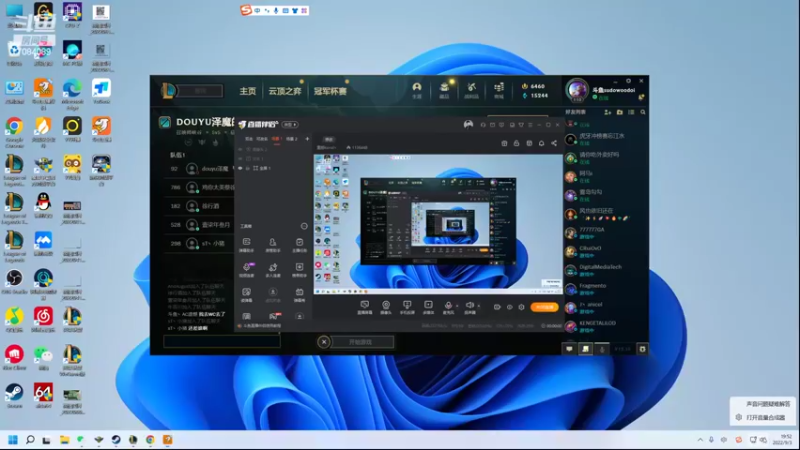Viewport: 800px width, 450px height.
Task: Click the bug report icon at bottom right
Action: point(642,349)
